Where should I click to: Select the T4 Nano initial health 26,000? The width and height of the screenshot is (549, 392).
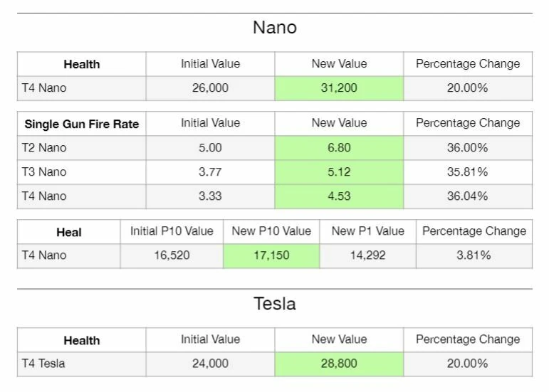tap(210, 88)
